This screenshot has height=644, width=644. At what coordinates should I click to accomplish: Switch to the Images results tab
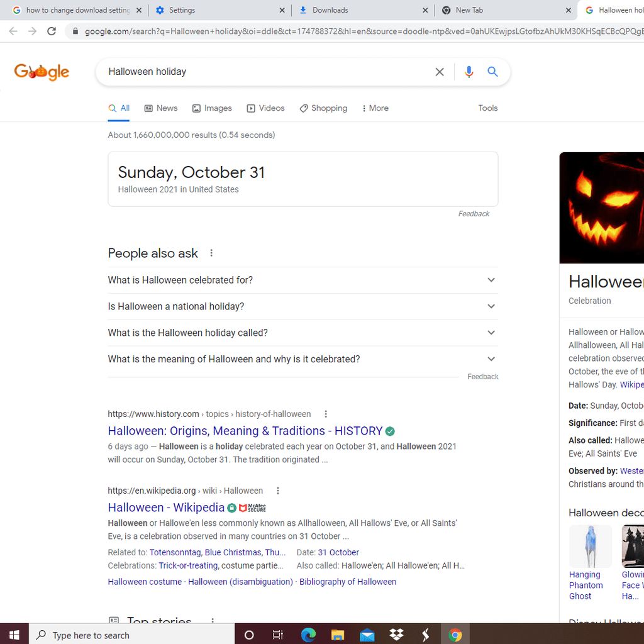click(x=212, y=108)
